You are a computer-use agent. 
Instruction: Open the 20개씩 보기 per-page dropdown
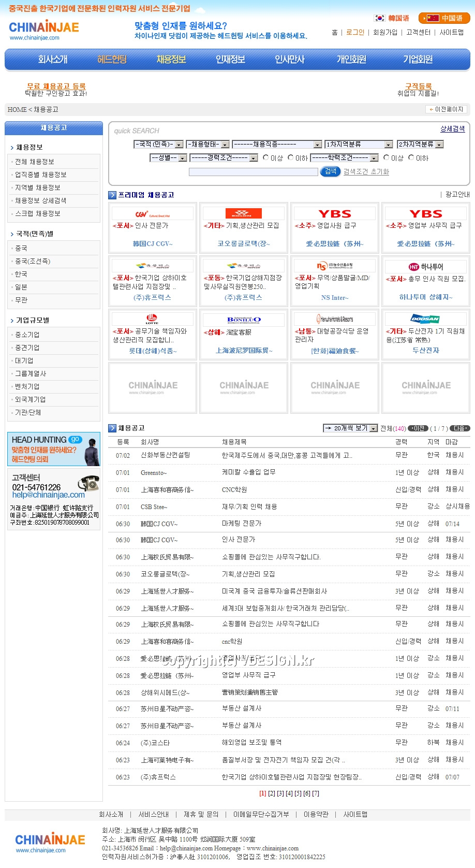pos(350,428)
